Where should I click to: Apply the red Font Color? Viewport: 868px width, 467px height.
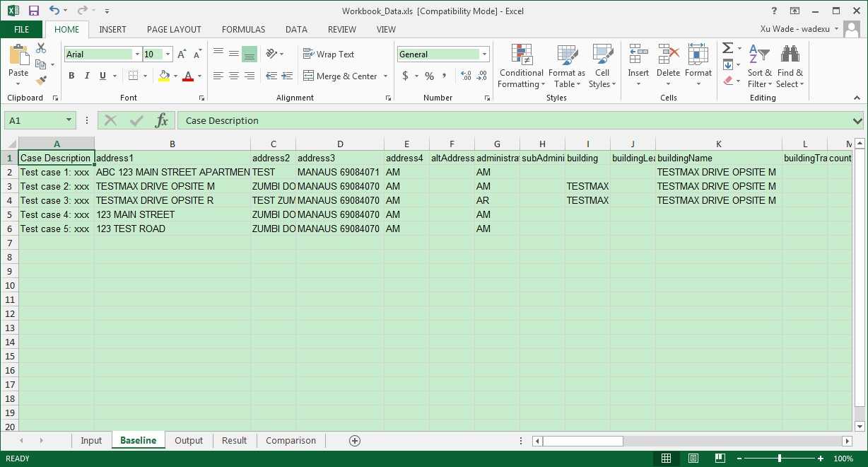188,76
